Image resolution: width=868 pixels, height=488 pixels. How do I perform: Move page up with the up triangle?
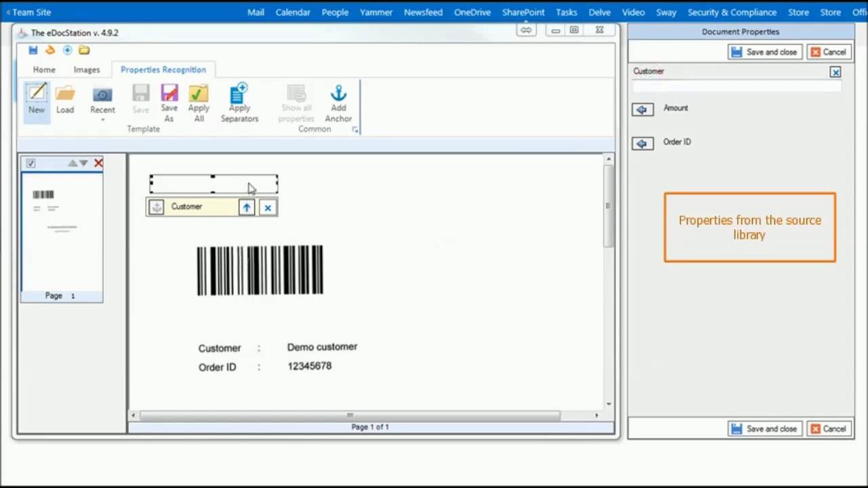pos(73,163)
